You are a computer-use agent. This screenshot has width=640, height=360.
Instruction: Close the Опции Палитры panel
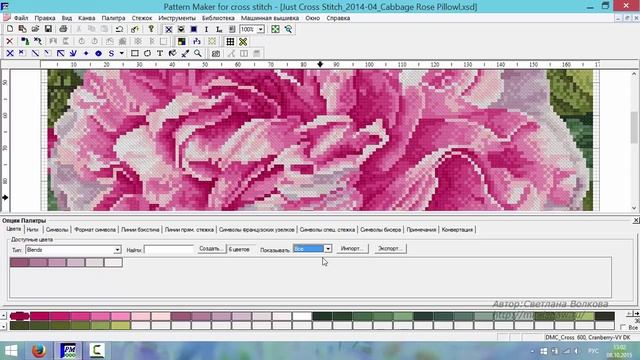[x=636, y=220]
